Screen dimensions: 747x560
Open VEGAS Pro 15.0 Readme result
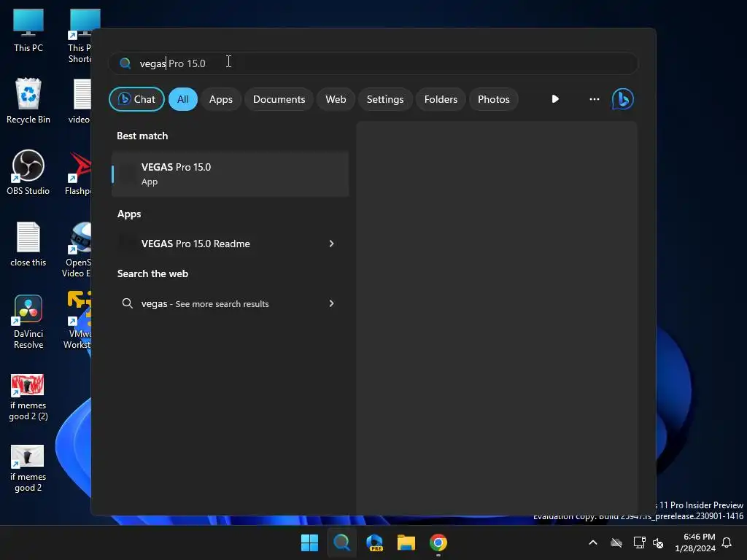click(230, 244)
